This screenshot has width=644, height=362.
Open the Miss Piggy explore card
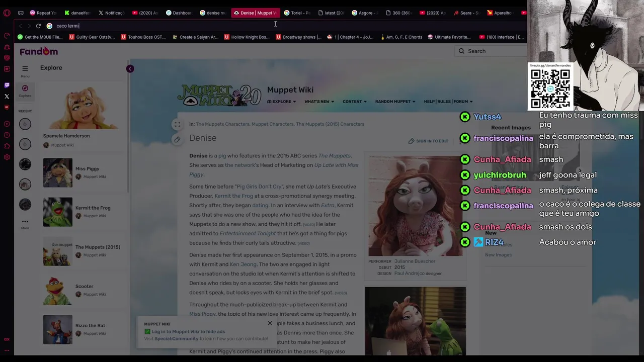84,172
